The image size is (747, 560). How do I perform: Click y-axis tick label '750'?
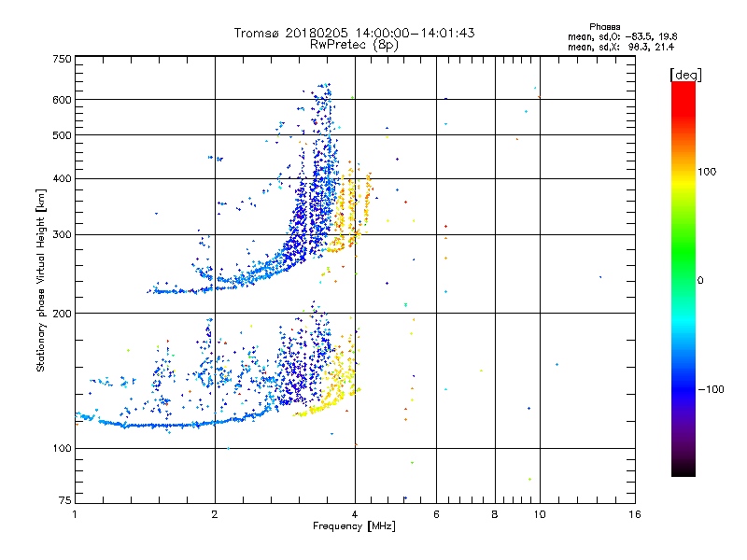62,60
